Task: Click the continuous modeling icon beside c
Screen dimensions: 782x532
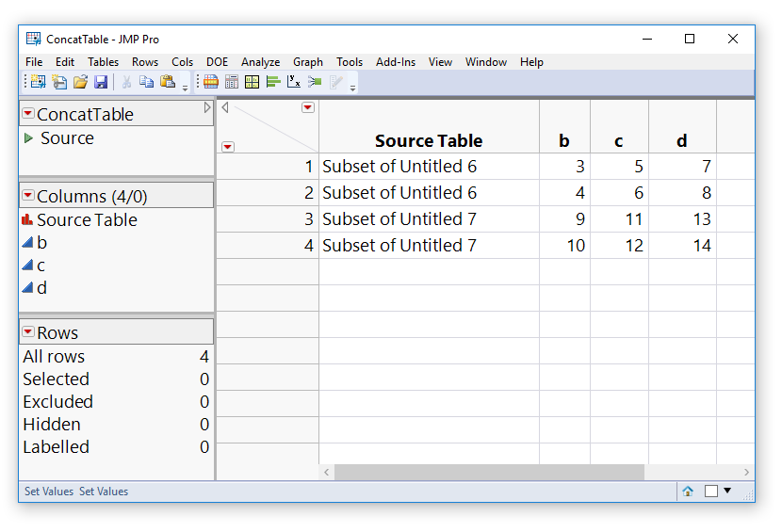Action: (x=27, y=265)
